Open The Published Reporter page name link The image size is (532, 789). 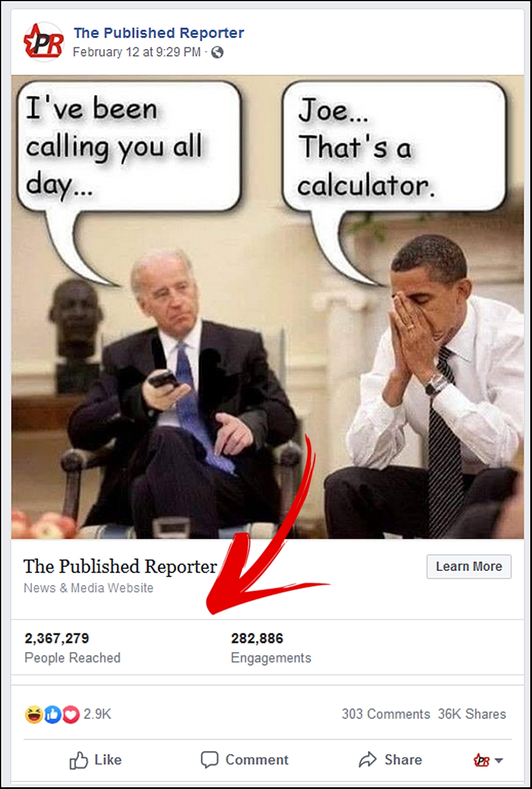(x=159, y=33)
